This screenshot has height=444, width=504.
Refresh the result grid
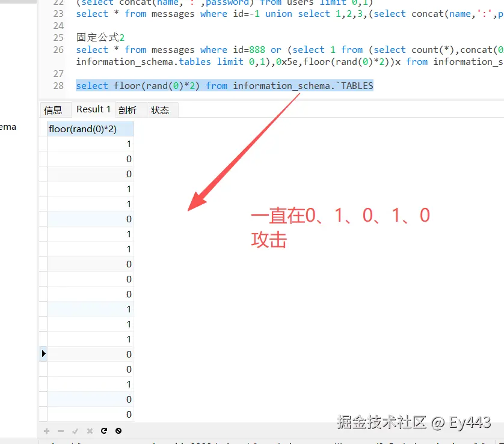(x=104, y=431)
